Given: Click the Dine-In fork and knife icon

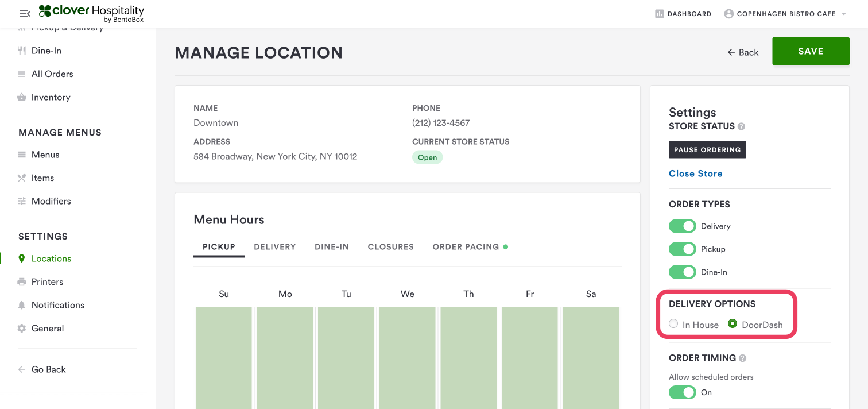Looking at the screenshot, I should (22, 51).
